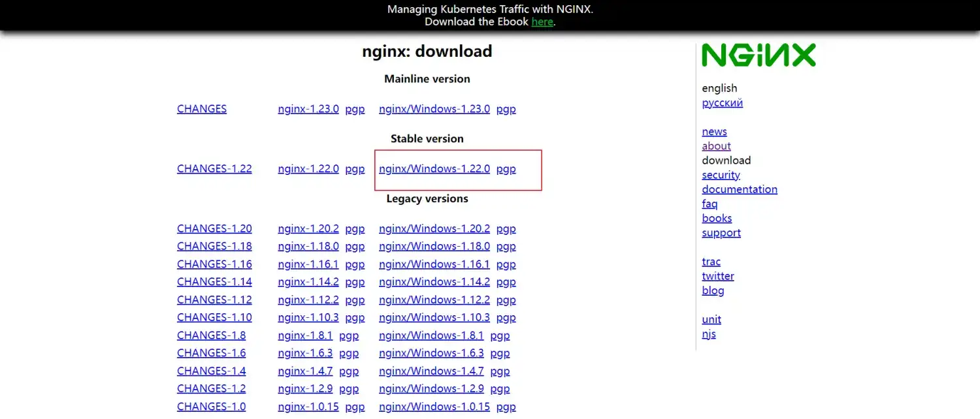
Task: Open the trac link in sidebar
Action: pos(711,262)
